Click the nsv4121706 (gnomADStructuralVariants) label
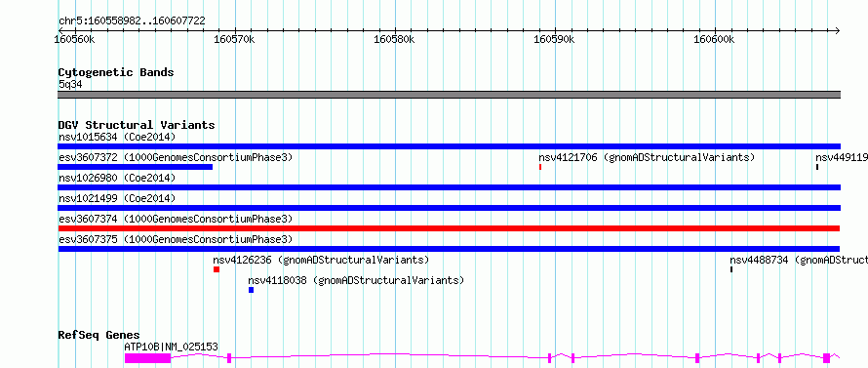868x368 pixels. click(x=648, y=157)
